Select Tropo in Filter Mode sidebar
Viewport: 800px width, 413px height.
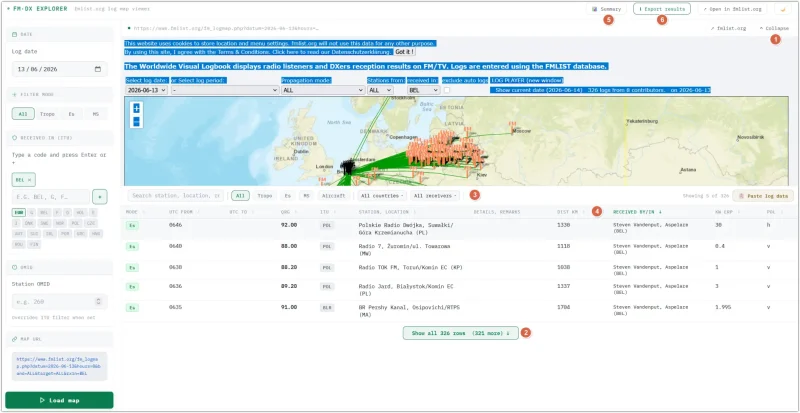[x=47, y=114]
